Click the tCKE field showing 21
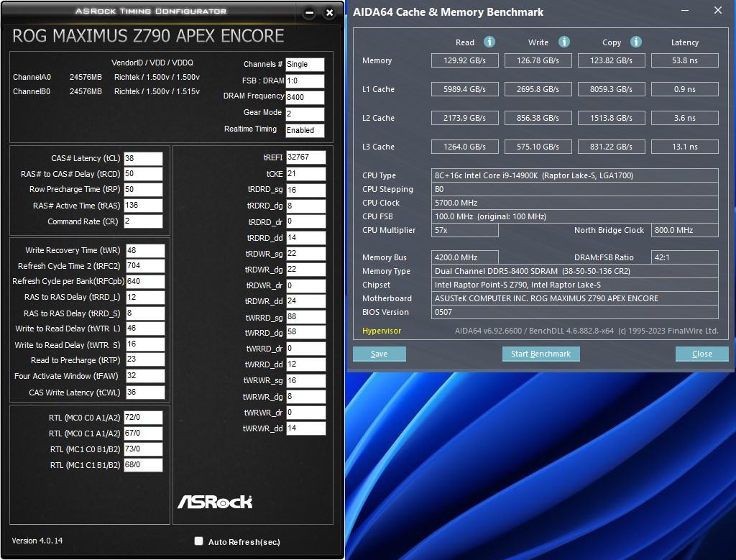Viewport: 736px width, 560px height. coord(305,174)
